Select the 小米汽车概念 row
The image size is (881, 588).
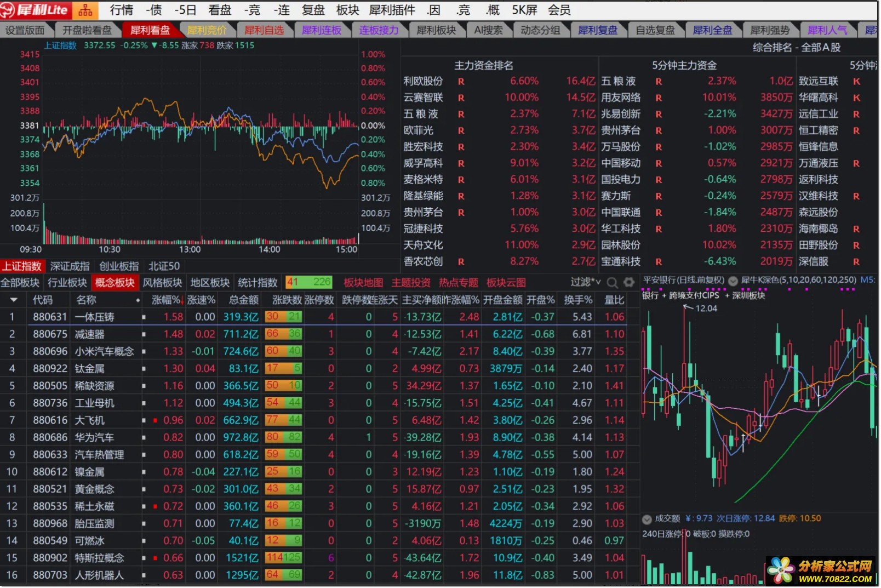[320, 351]
